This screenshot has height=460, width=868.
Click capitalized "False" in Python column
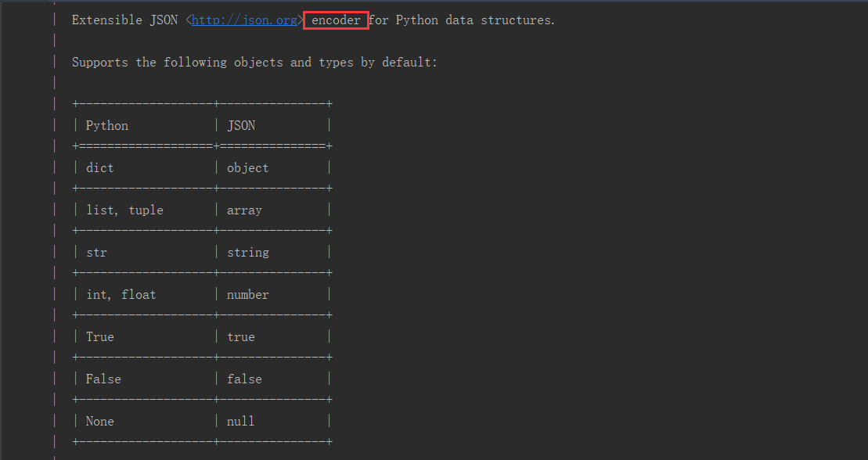coord(103,379)
